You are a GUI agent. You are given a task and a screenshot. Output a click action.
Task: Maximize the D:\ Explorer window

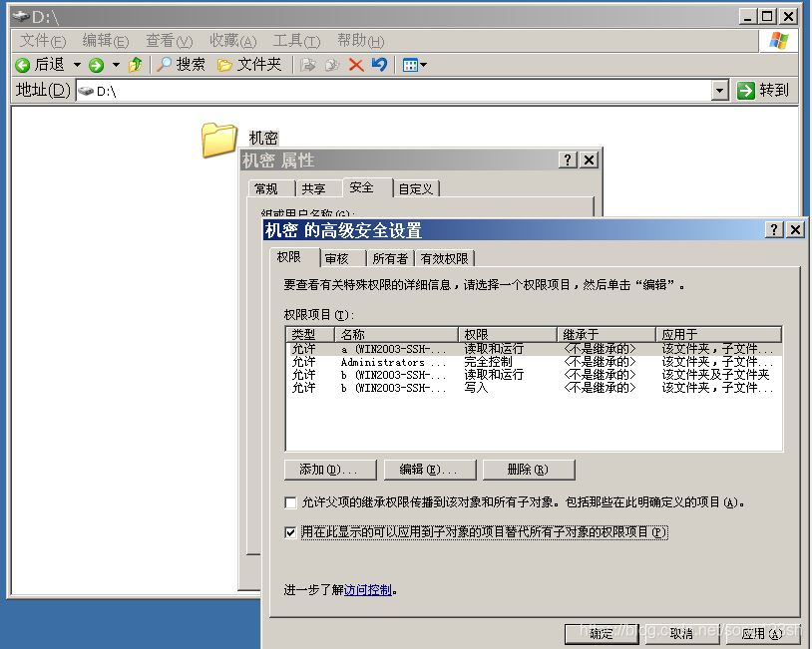[767, 17]
